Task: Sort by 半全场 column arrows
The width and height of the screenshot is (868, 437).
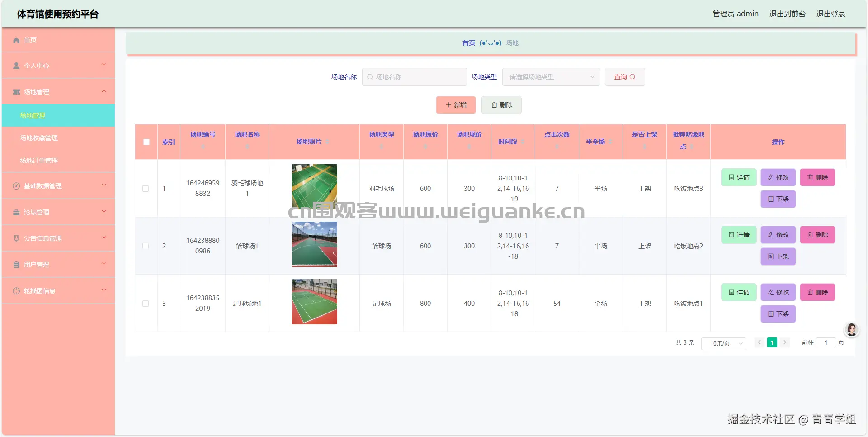Action: (x=610, y=142)
